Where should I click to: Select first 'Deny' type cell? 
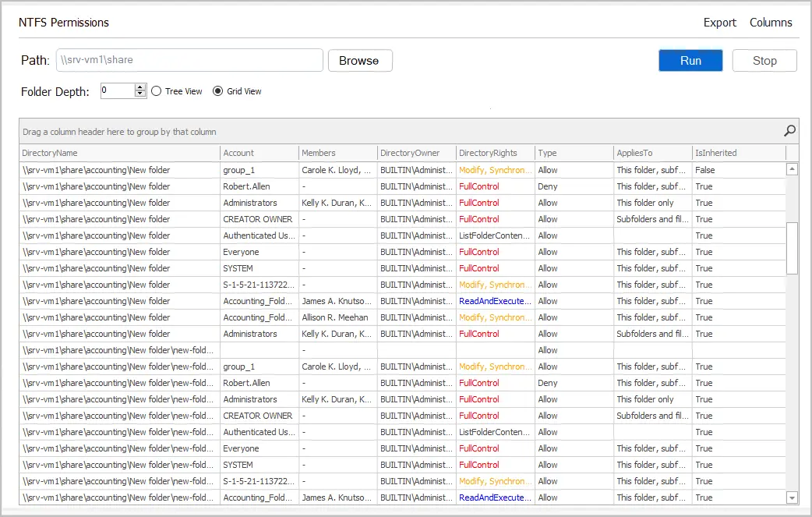click(x=574, y=186)
